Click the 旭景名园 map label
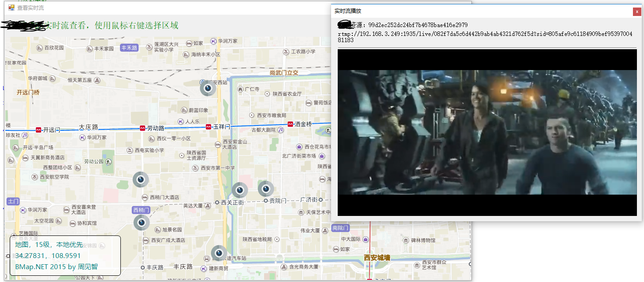The width and height of the screenshot is (644, 282). click(172, 230)
